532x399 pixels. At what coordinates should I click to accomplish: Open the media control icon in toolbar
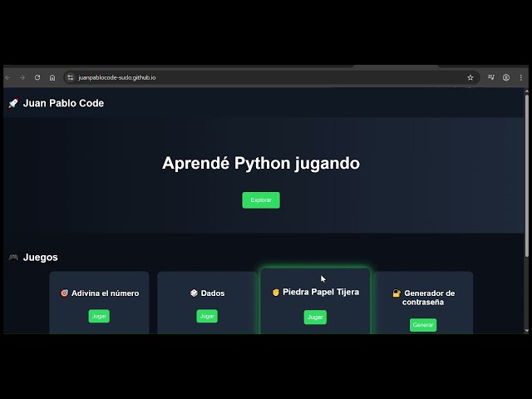(x=491, y=77)
